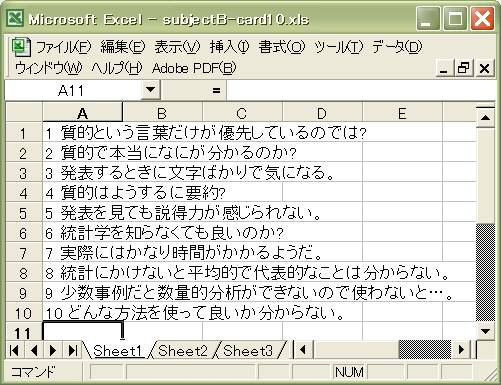The height and width of the screenshot is (385, 501).
Task: Switch to Sheet3 tab
Action: point(248,351)
